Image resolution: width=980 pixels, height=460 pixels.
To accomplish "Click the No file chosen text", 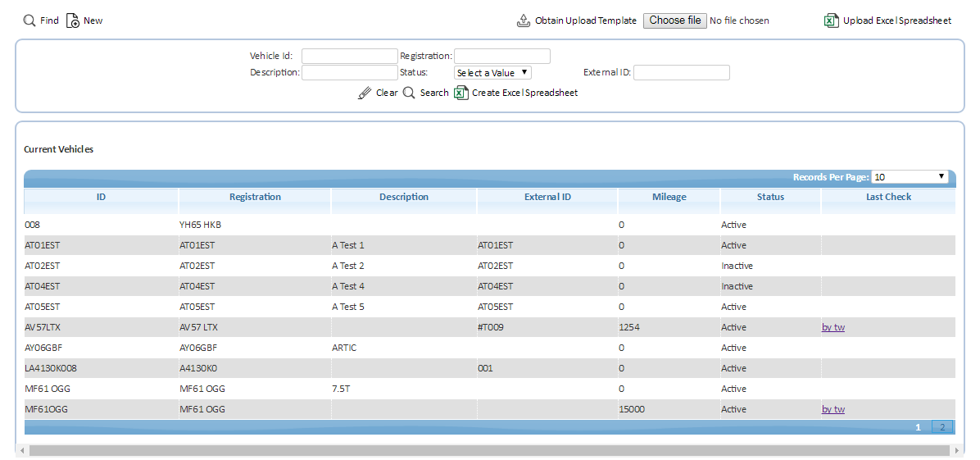I will click(739, 20).
